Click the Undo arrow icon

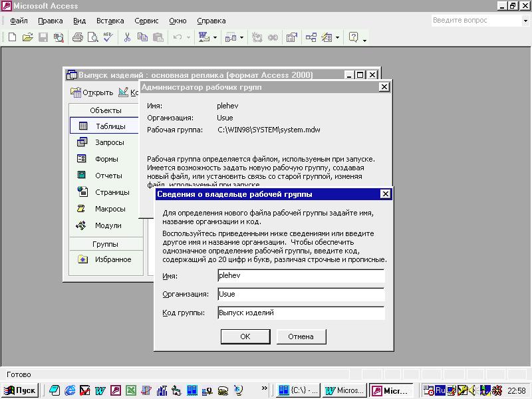point(178,37)
